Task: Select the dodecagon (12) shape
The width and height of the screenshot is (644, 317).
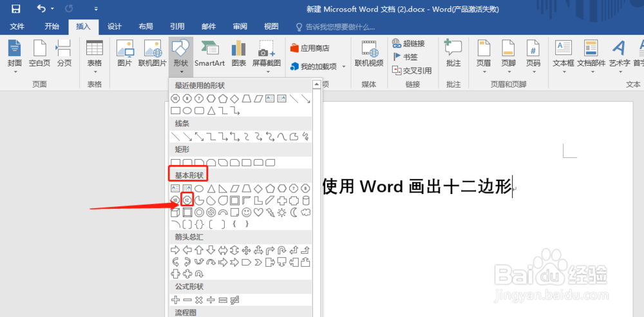Action: 187,200
